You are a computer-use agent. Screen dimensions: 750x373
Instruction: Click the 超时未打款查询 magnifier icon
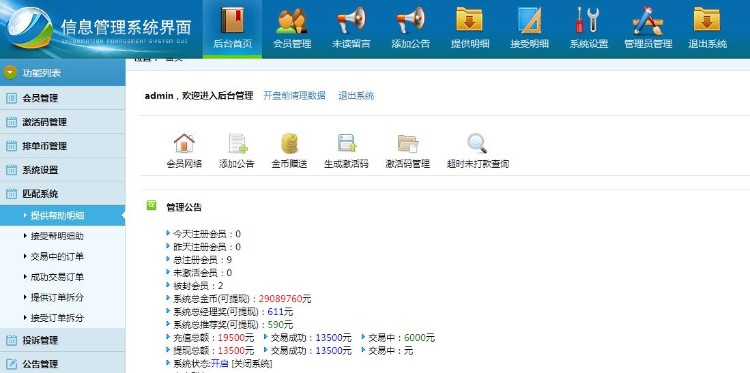477,143
